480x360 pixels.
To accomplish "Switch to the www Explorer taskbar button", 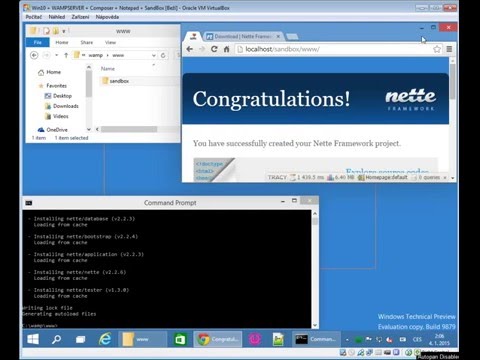I will [x=143, y=339].
